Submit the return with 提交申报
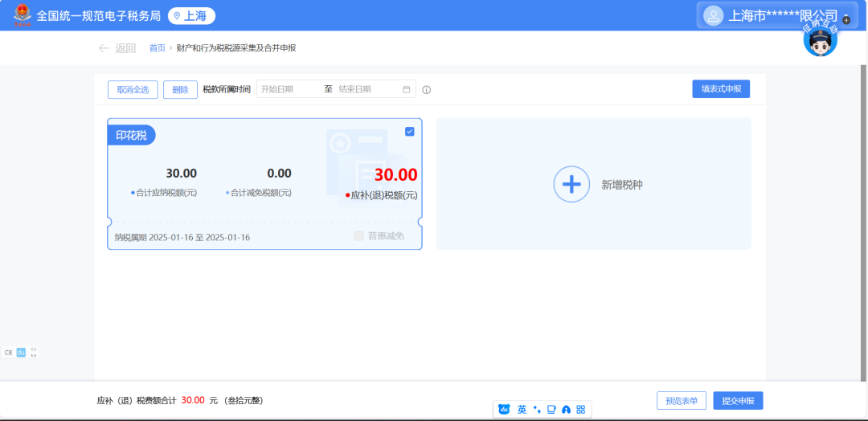Image resolution: width=868 pixels, height=421 pixels. [x=738, y=401]
